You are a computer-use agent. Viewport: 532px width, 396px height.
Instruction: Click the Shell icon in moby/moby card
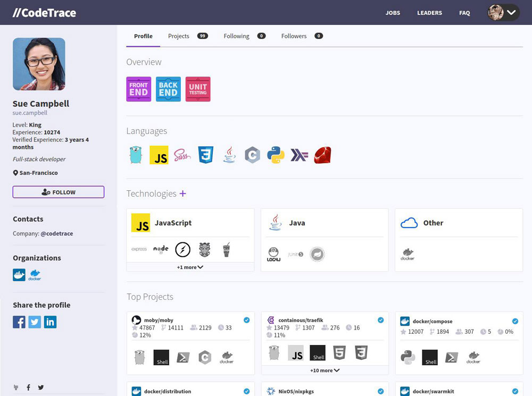tap(162, 357)
